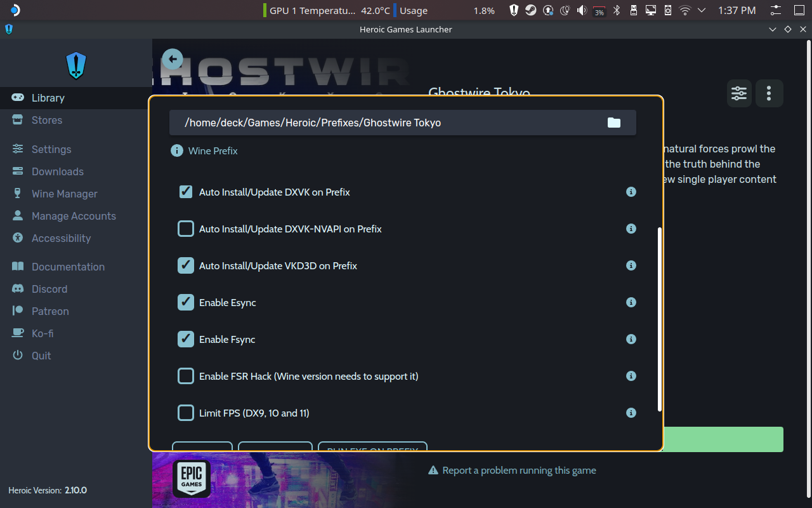Open the Stores page
The height and width of the screenshot is (508, 812).
tap(47, 120)
